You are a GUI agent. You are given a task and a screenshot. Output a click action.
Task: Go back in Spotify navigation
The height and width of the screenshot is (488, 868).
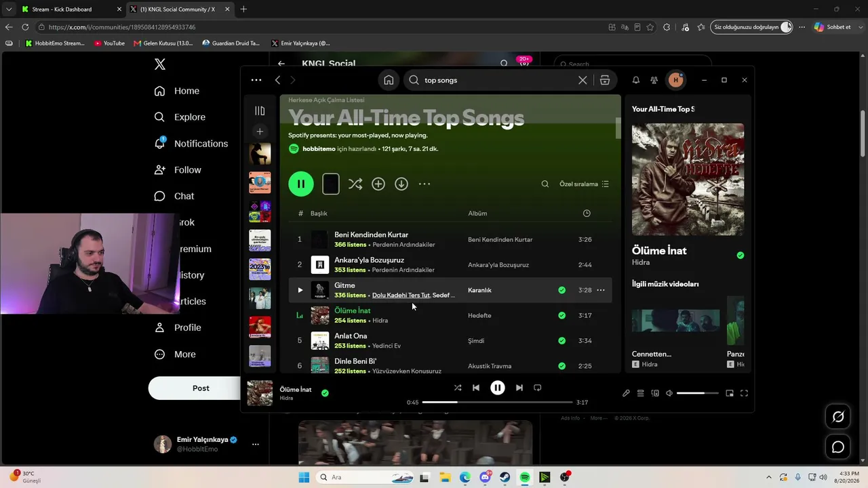277,80
